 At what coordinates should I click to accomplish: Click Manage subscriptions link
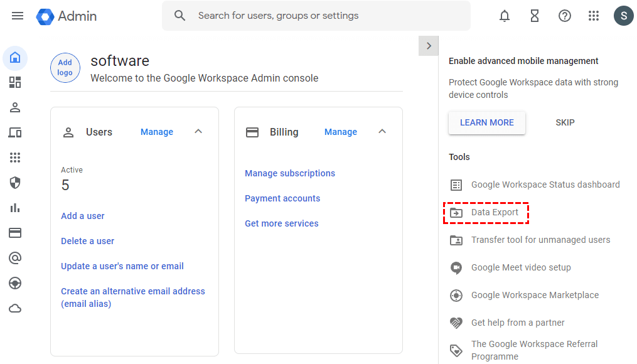coord(290,173)
